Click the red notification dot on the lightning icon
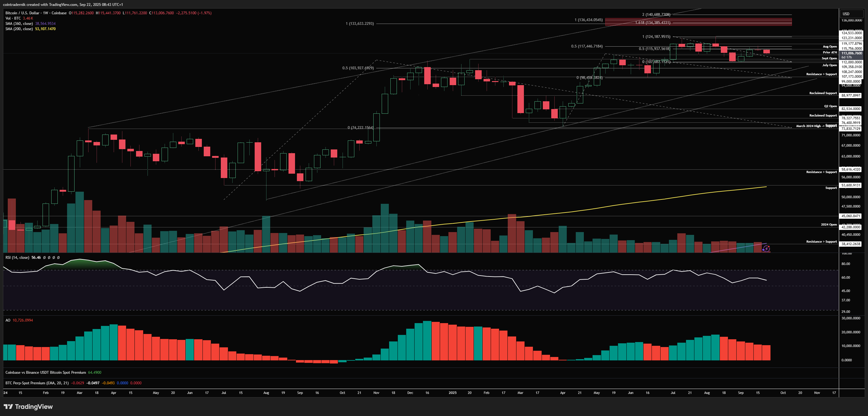The height and width of the screenshot is (416, 868). click(769, 246)
